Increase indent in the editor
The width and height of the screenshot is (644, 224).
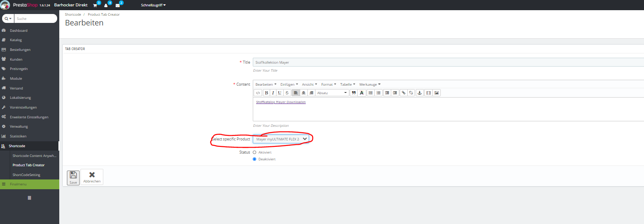(395, 92)
